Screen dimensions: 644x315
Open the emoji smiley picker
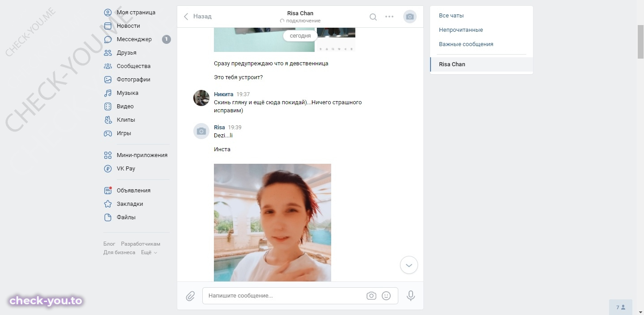(386, 296)
